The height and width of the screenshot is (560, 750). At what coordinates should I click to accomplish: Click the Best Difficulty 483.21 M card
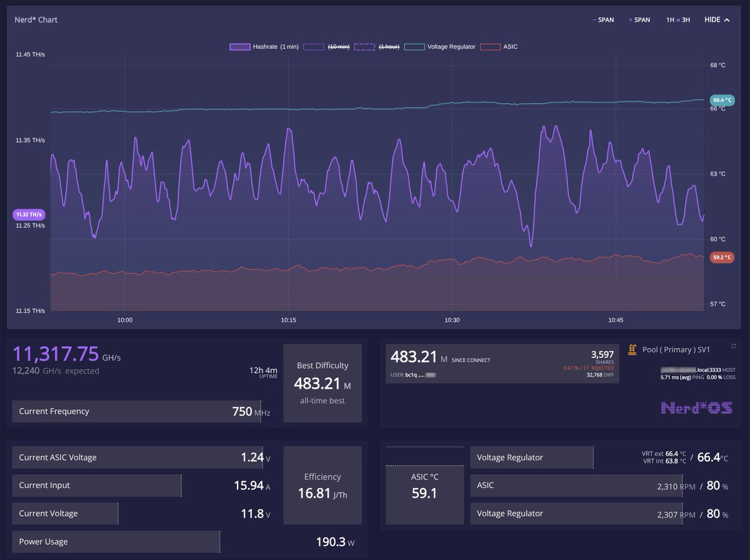point(322,382)
